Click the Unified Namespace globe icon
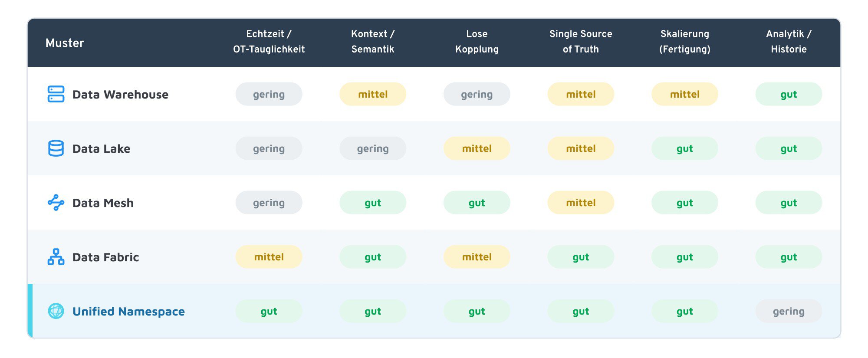Image resolution: width=868 pixels, height=358 pixels. tap(56, 311)
